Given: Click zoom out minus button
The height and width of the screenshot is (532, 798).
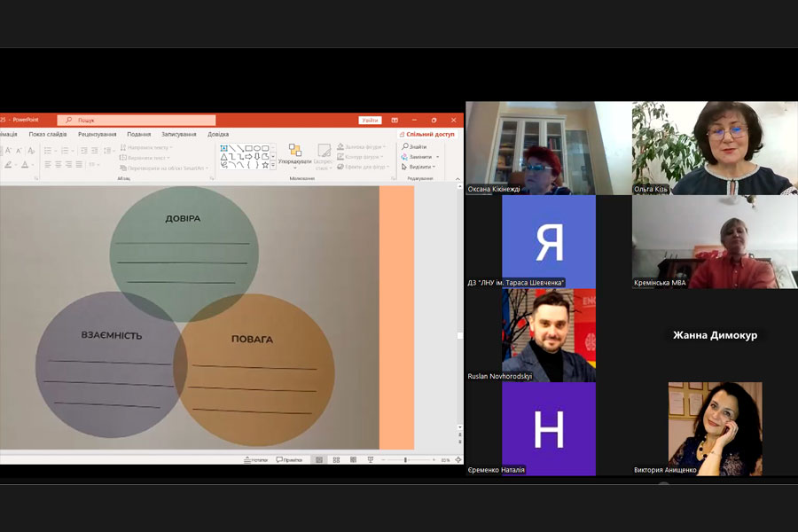Looking at the screenshot, I should (x=384, y=459).
